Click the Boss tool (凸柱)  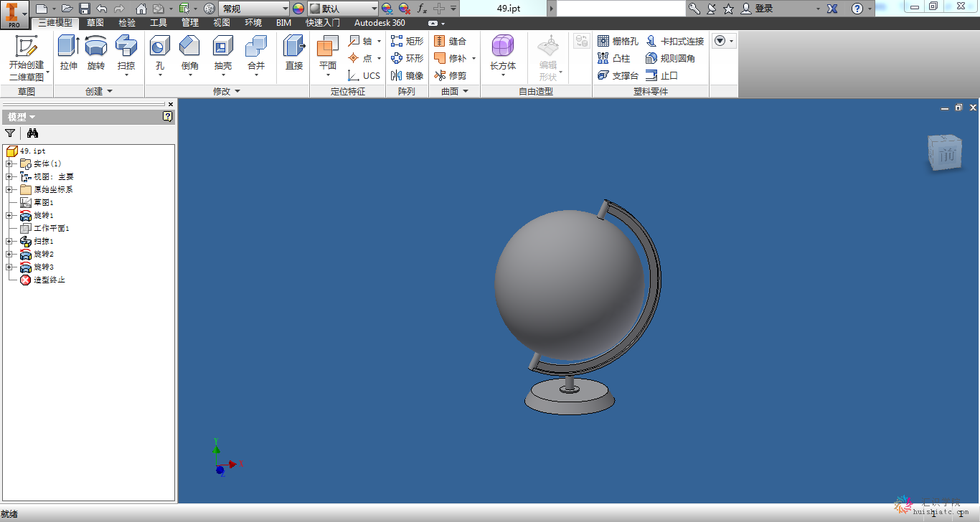(613, 58)
